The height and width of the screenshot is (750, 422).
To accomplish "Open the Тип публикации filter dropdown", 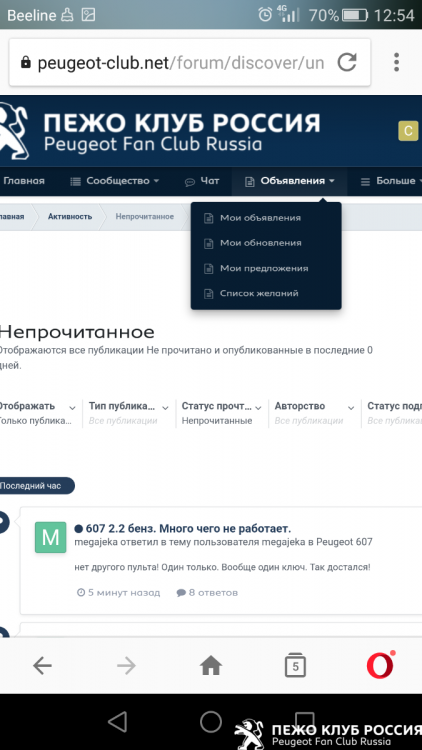I will [x=129, y=413].
